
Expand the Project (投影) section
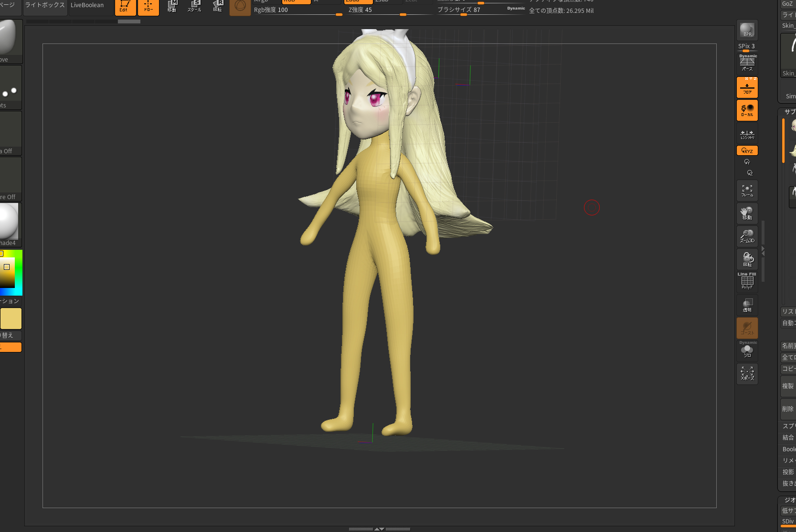click(788, 472)
